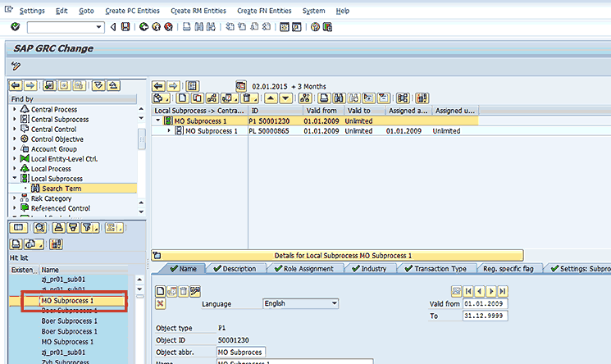
Task: Click the Collapse All icon above Find by
Action: click(x=113, y=85)
